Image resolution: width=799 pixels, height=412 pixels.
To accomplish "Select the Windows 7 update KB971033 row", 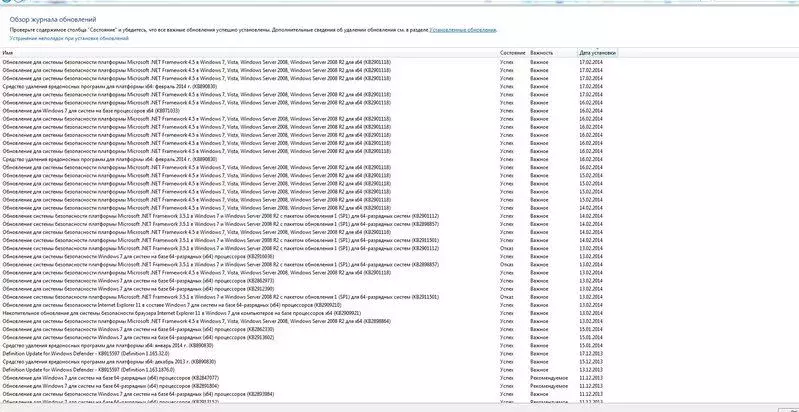I will tap(309, 111).
